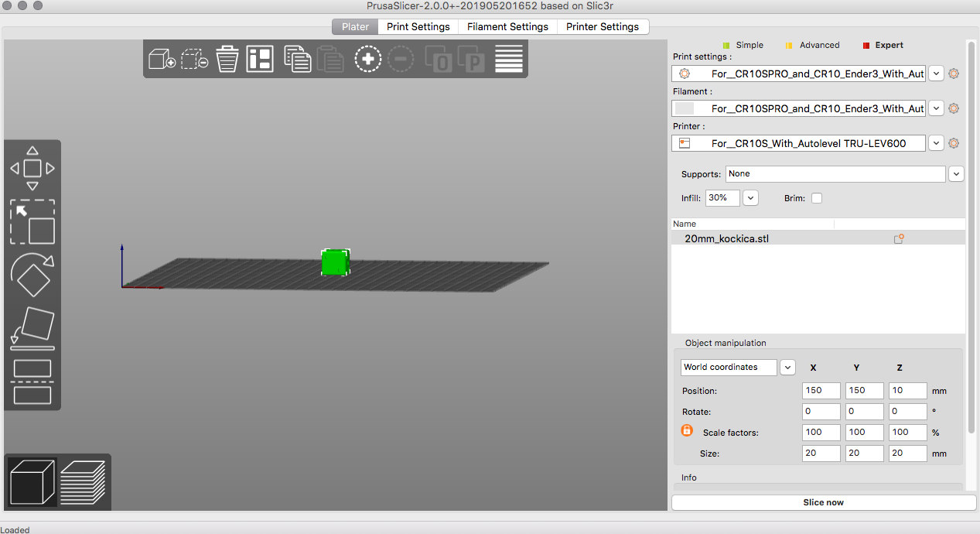
Task: Select the Move gizmo tool
Action: pyautogui.click(x=32, y=168)
